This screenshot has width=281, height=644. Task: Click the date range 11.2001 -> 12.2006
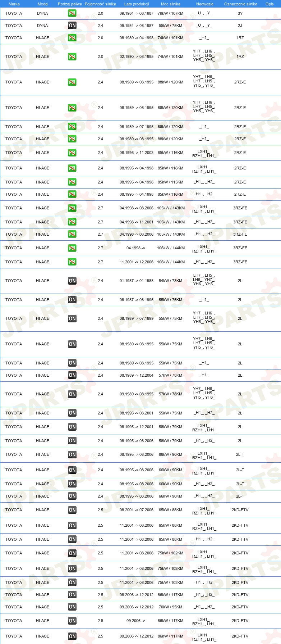click(137, 262)
